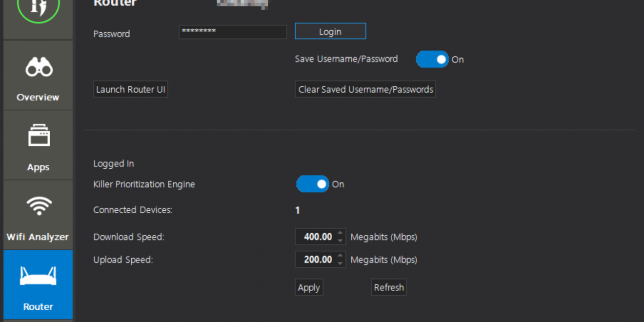Disable the Killer Prioritization Engine switch
This screenshot has height=322, width=644.
(312, 184)
